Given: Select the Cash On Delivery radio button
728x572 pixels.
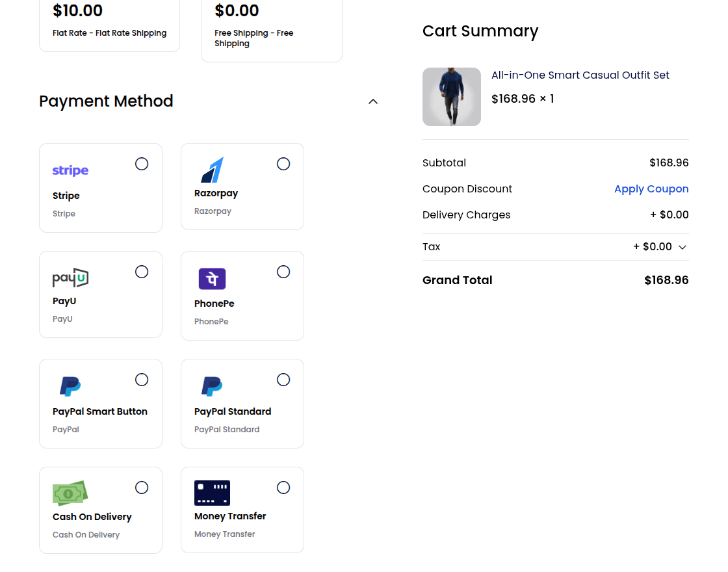Looking at the screenshot, I should (142, 487).
